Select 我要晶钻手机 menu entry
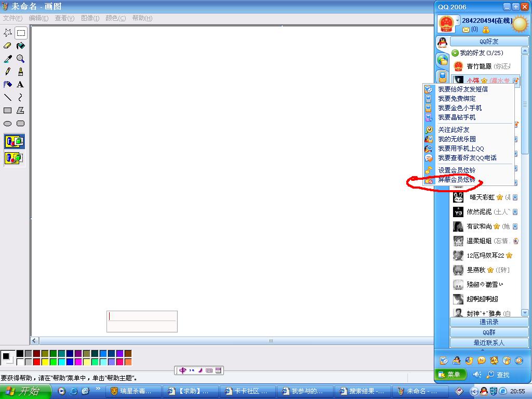The width and height of the screenshot is (532, 399). point(469,117)
